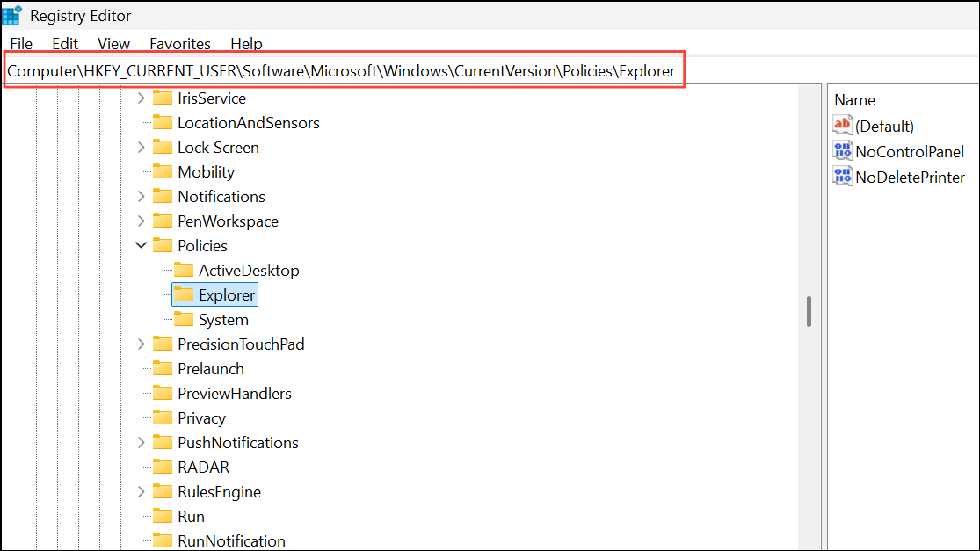Select the Notifications key label
The width and height of the screenshot is (980, 551).
point(221,197)
